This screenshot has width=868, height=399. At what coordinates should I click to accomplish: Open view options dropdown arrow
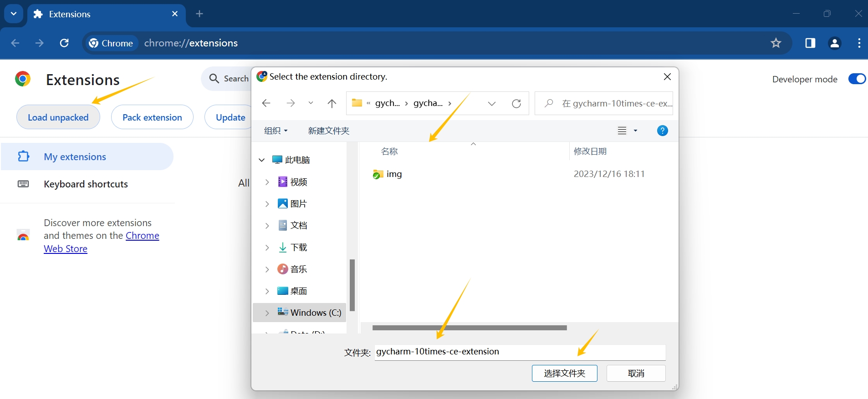pyautogui.click(x=636, y=131)
